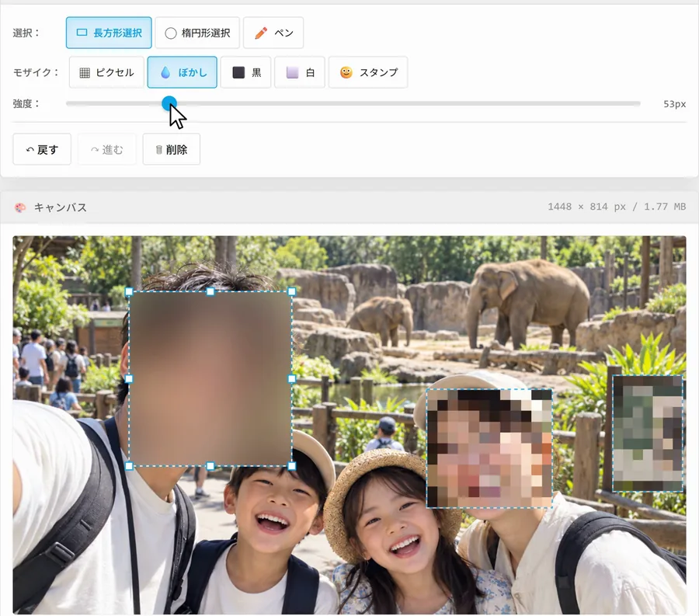
Task: Delete selection with 削除 button
Action: [x=172, y=149]
